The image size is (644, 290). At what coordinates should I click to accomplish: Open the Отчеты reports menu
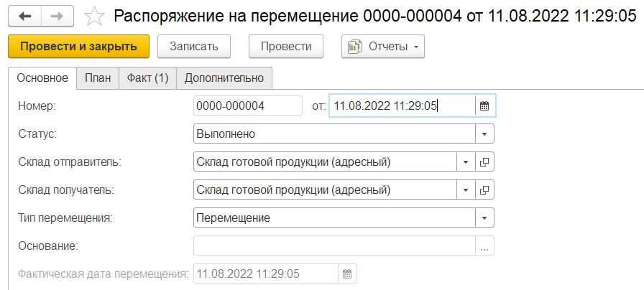point(383,46)
